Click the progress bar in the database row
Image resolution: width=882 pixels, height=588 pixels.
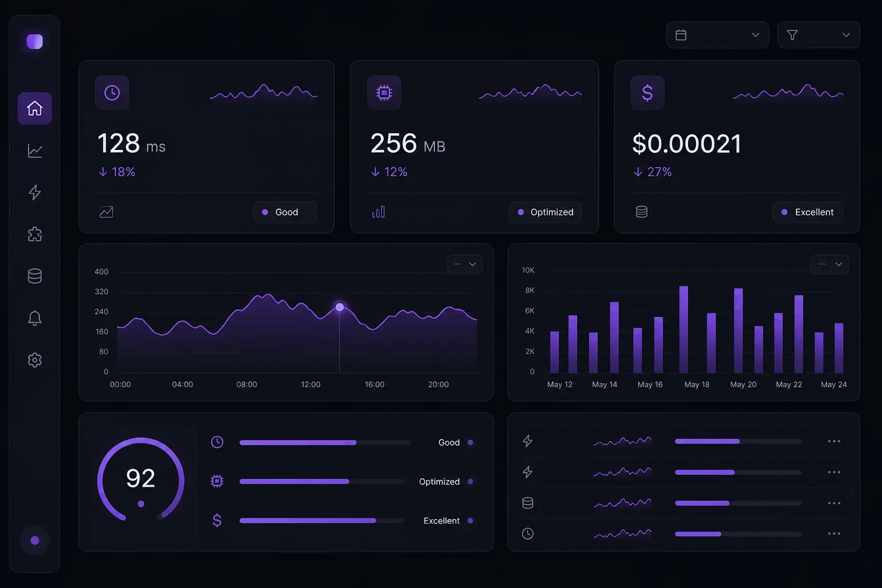click(x=738, y=503)
